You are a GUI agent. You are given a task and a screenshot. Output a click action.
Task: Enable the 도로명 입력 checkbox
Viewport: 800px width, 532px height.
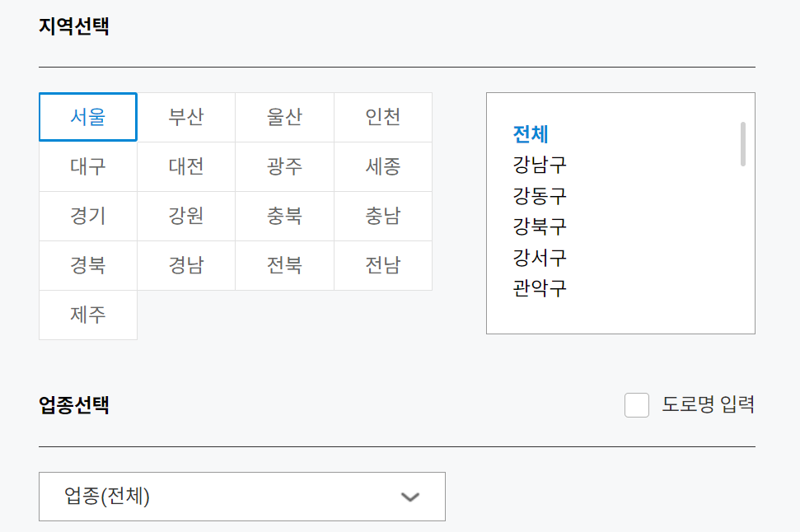coord(636,406)
